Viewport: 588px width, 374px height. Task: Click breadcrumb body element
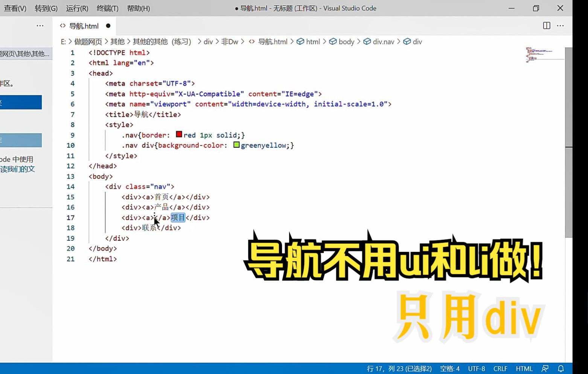click(346, 42)
